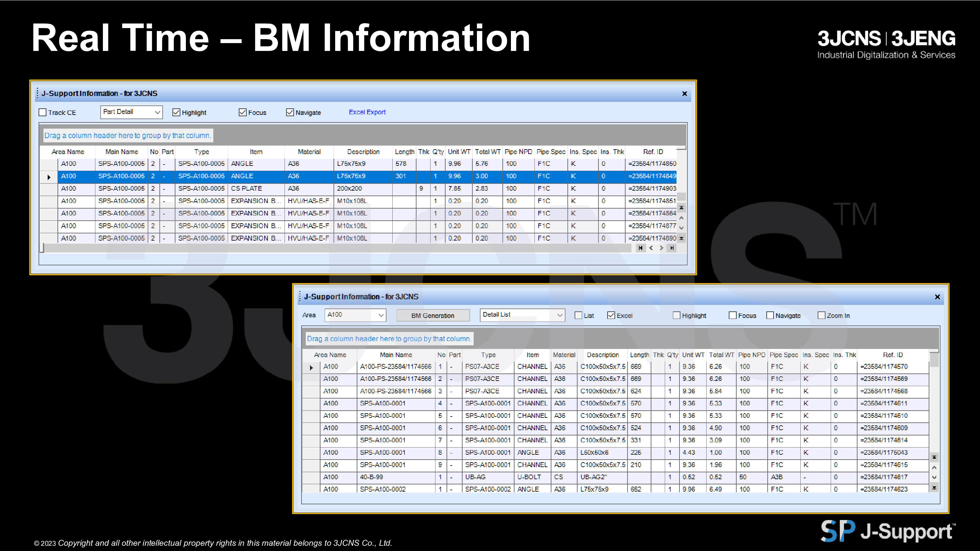Screen dimensions: 980x551
Task: Sort upper grid by Area Name header
Action: click(x=68, y=152)
